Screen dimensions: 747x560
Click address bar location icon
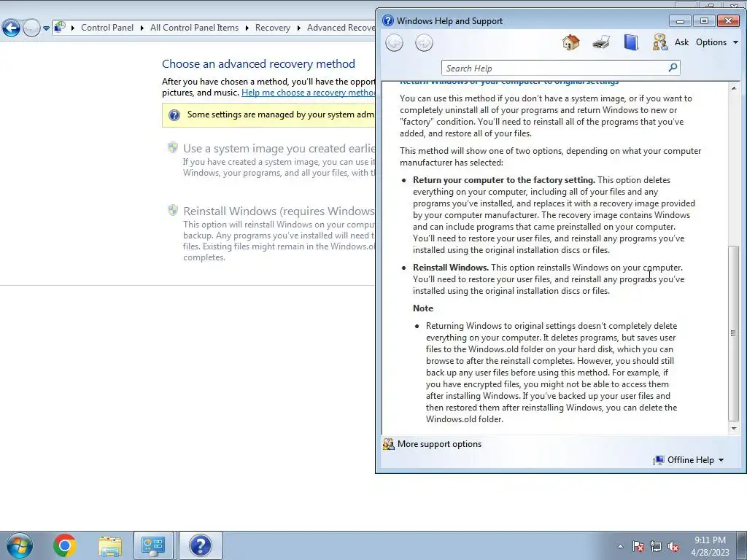coord(60,27)
